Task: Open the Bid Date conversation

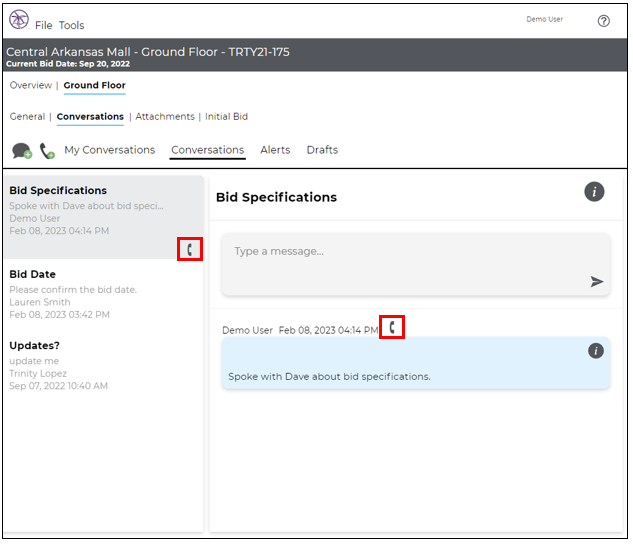Action: 104,294
